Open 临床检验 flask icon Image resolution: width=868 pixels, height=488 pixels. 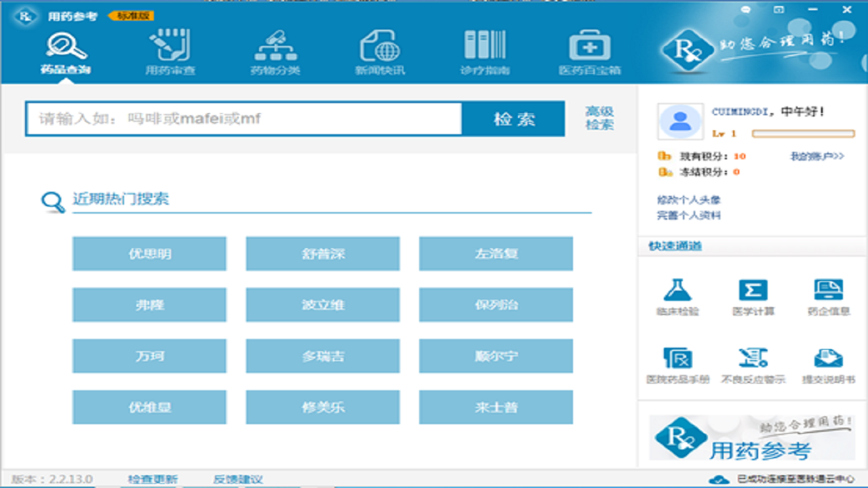677,290
